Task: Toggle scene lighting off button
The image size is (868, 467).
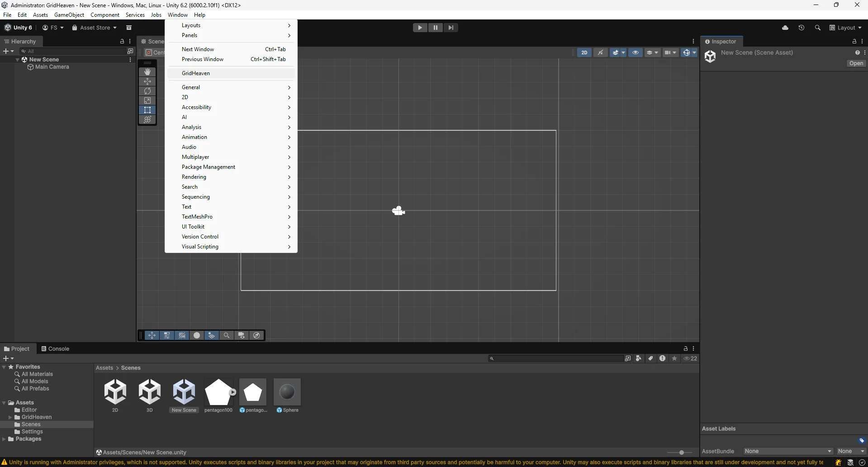Action: pos(600,52)
